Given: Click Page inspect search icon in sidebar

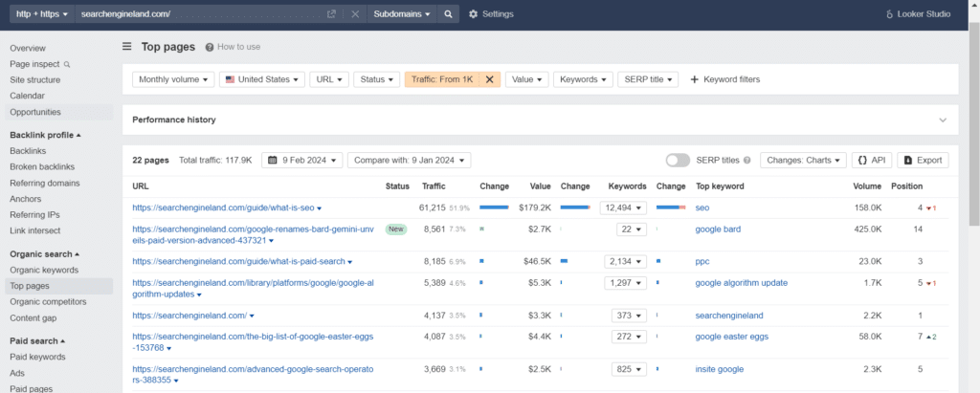Looking at the screenshot, I should [67, 64].
